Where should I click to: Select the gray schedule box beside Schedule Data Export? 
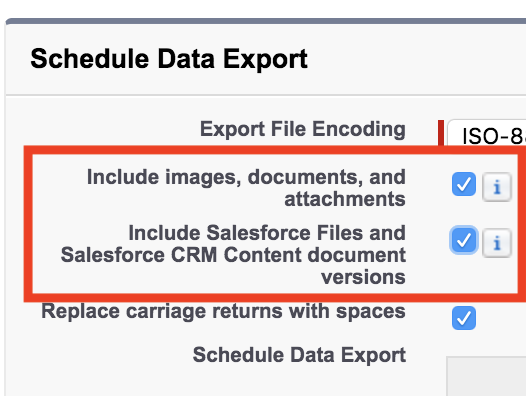486,377
